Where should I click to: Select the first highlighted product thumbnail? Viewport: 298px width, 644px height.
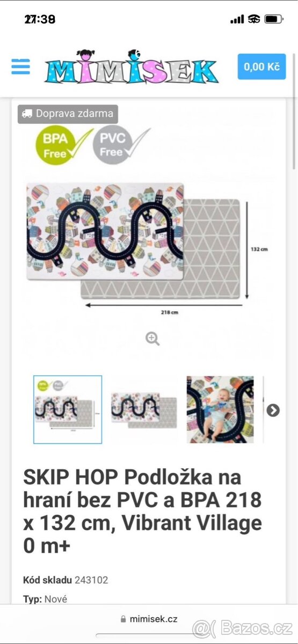[x=68, y=409]
